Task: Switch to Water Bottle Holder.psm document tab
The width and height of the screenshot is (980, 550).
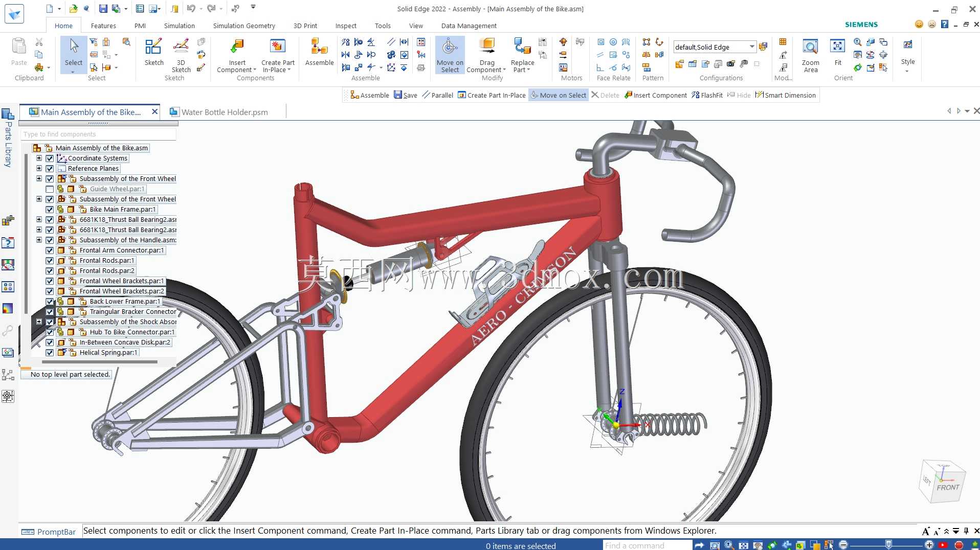Action: [x=225, y=112]
